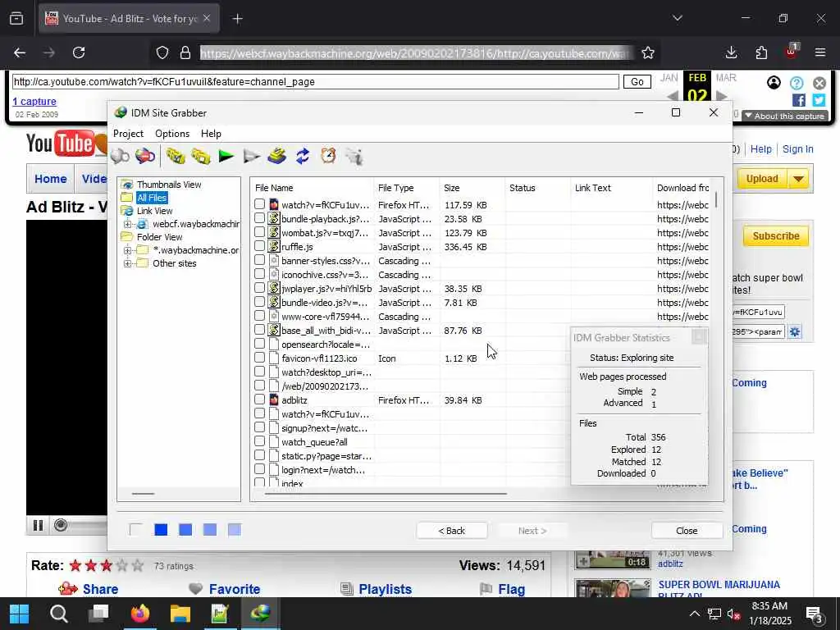Click the solid blue wizard progress square
This screenshot has width=840, height=630.
click(161, 530)
